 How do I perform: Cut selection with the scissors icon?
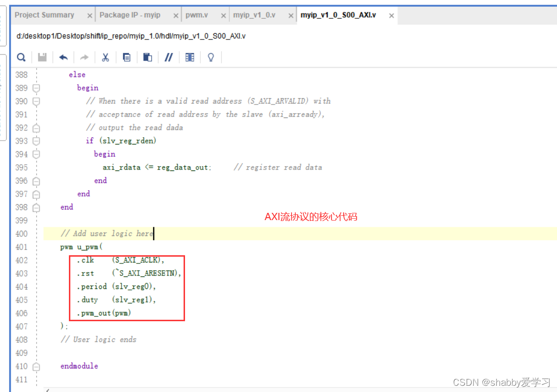click(106, 57)
